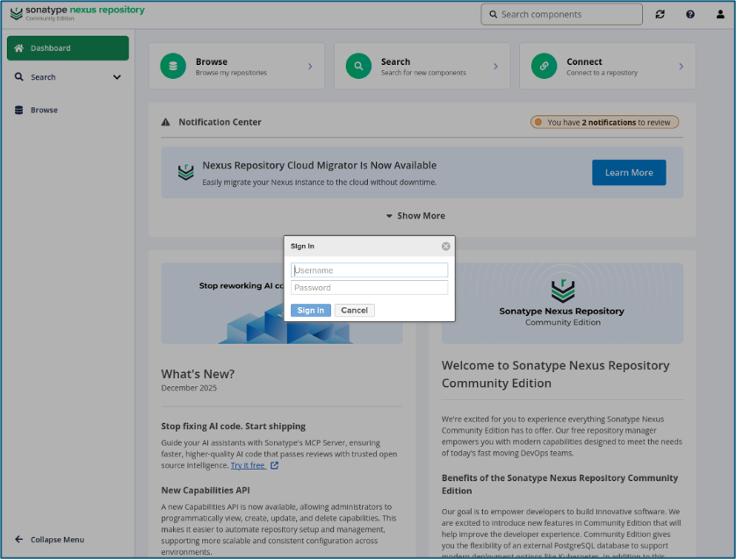This screenshot has width=736, height=560.
Task: Expand Show More in Notification Center
Action: tap(415, 216)
